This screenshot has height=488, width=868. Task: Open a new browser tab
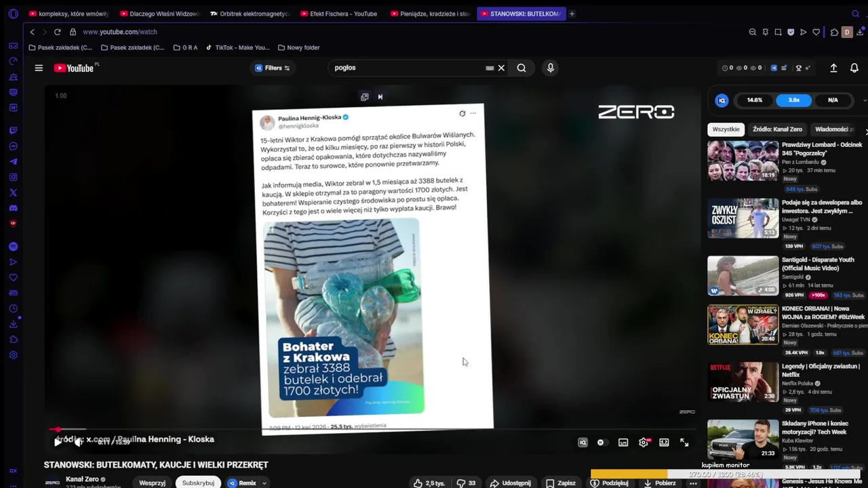[x=572, y=14]
